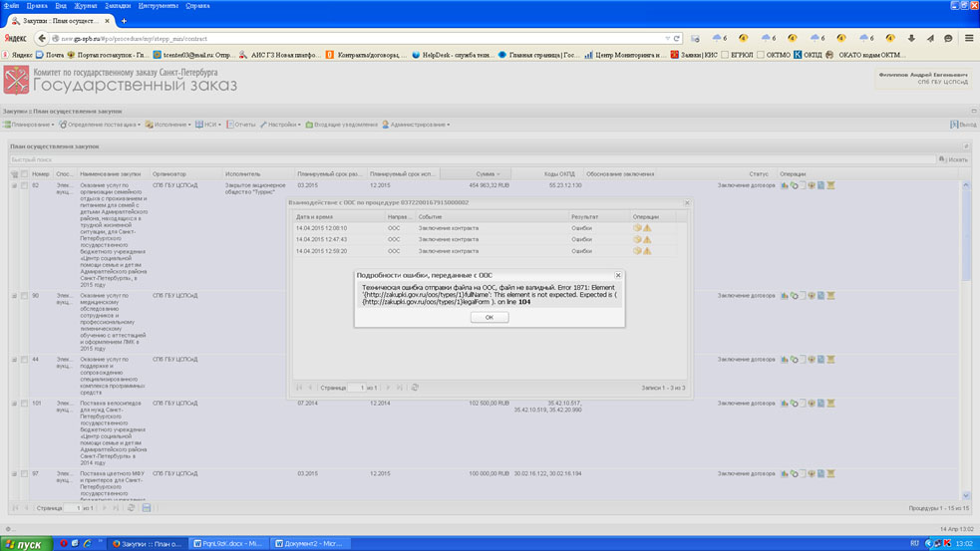Click first operations icon in row 82
Viewport: 980px width, 551px height.
785,185
